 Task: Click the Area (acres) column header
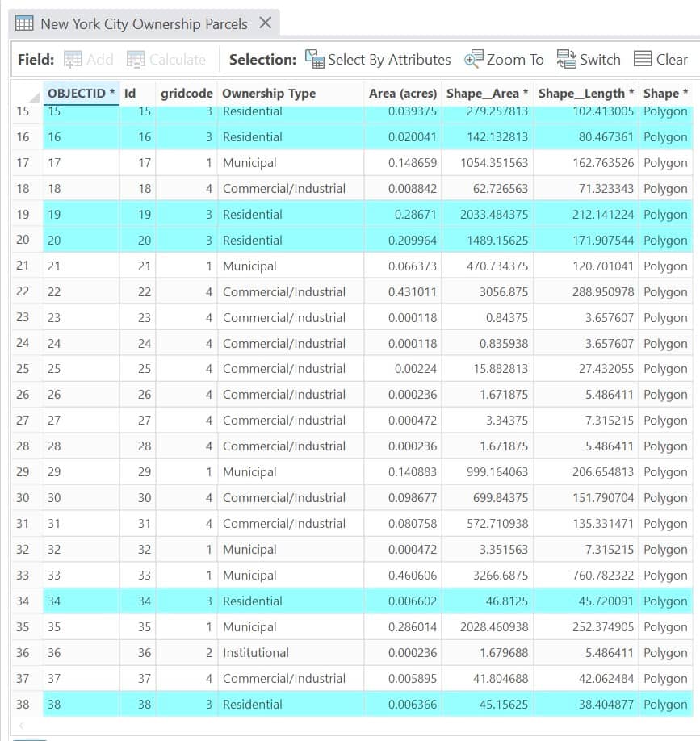click(x=403, y=94)
